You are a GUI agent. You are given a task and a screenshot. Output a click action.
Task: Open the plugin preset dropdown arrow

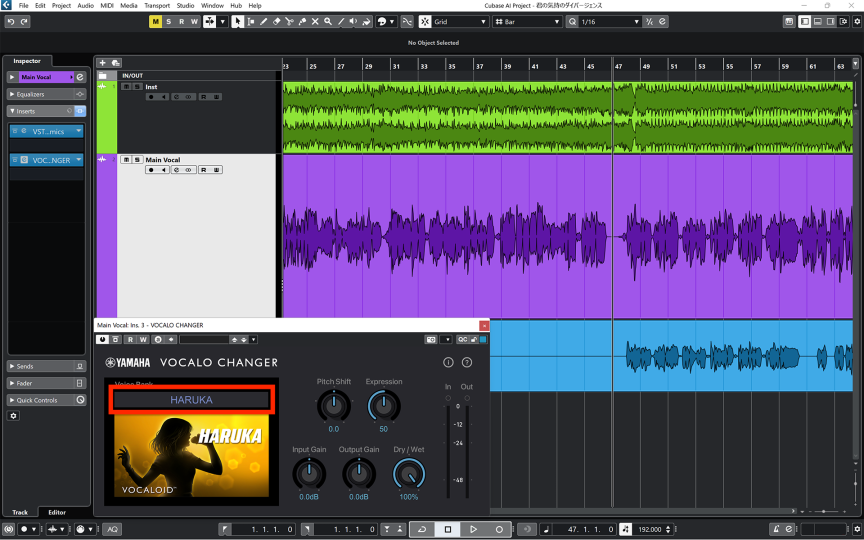pyautogui.click(x=253, y=339)
